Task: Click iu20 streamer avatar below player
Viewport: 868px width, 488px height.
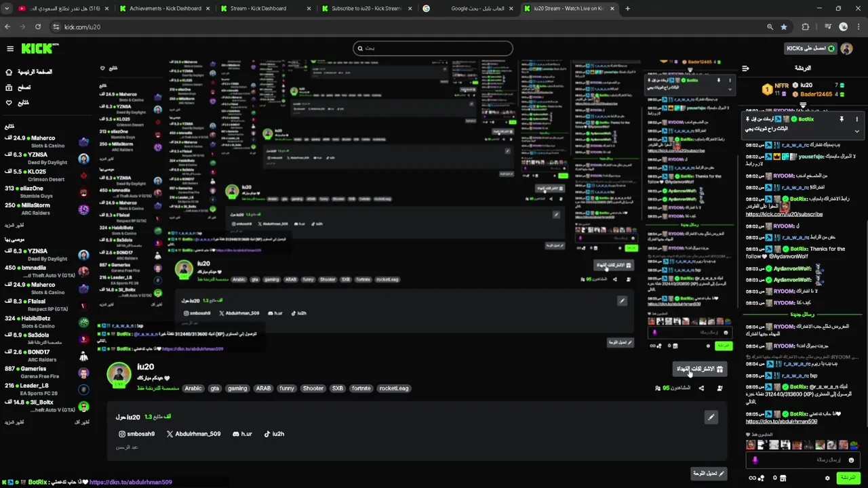Action: point(119,374)
